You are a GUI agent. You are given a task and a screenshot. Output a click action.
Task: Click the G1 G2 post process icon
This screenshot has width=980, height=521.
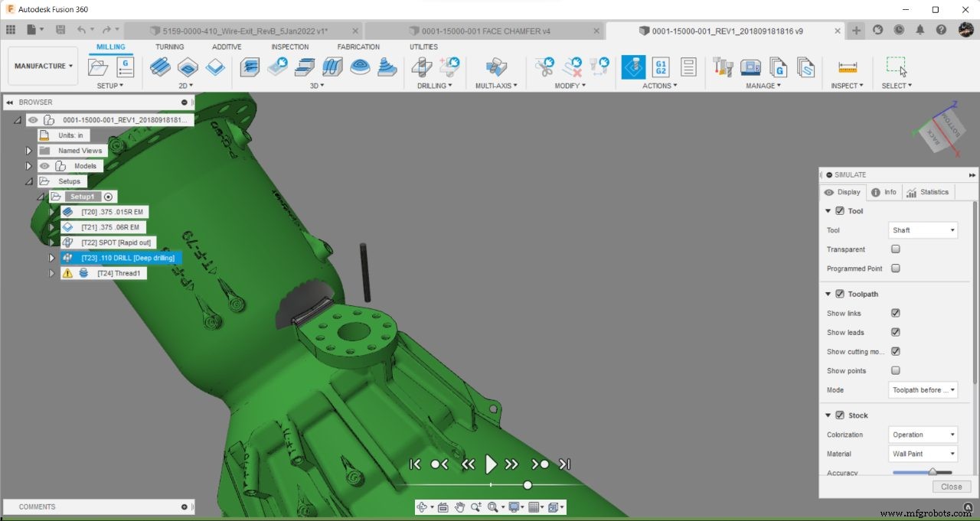pos(661,67)
